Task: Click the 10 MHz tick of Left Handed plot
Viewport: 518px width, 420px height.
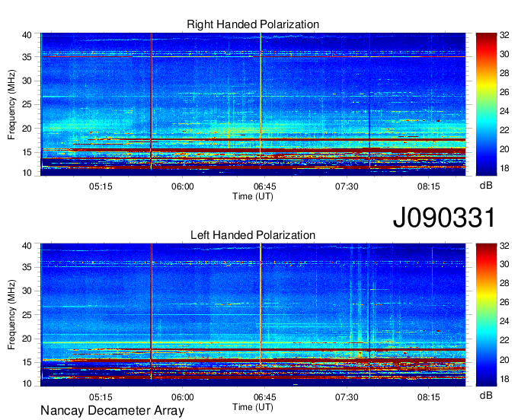Action: (x=27, y=383)
